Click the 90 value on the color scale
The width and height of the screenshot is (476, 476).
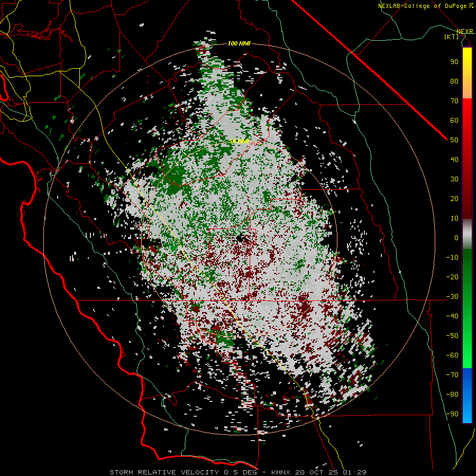tap(454, 62)
